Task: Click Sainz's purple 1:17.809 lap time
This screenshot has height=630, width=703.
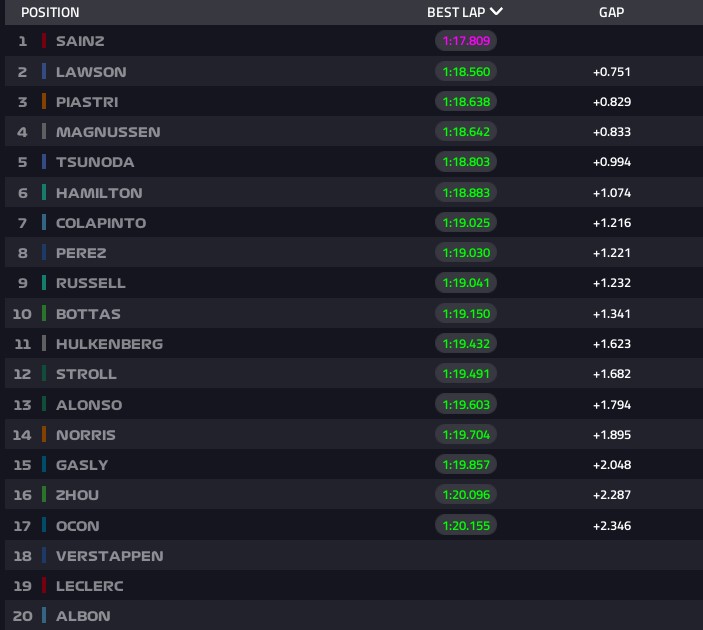Action: [466, 41]
